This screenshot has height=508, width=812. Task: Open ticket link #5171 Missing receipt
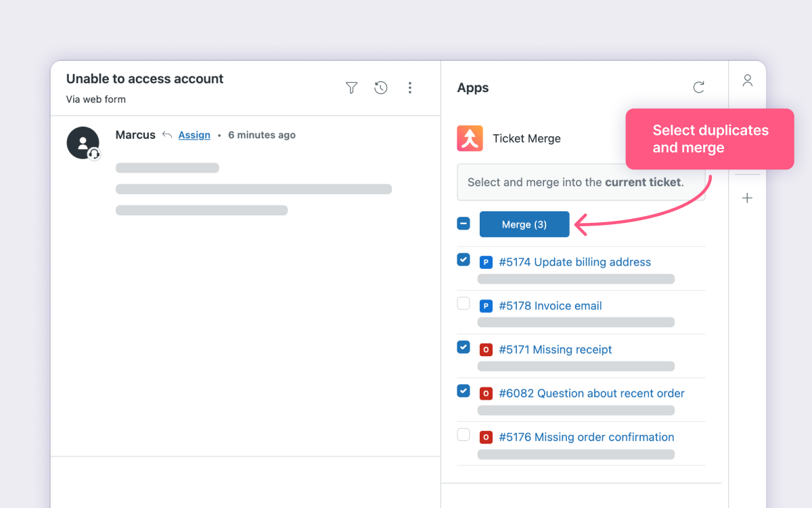tap(555, 350)
